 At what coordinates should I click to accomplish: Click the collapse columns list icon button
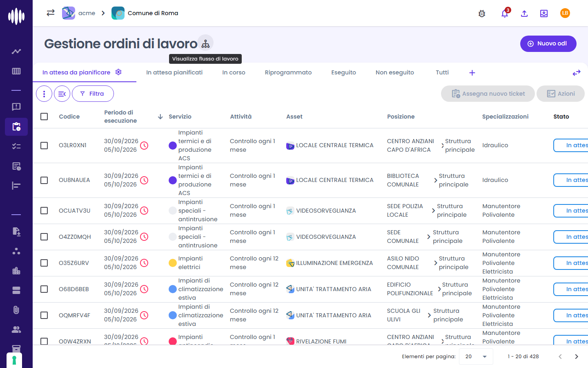pyautogui.click(x=62, y=94)
